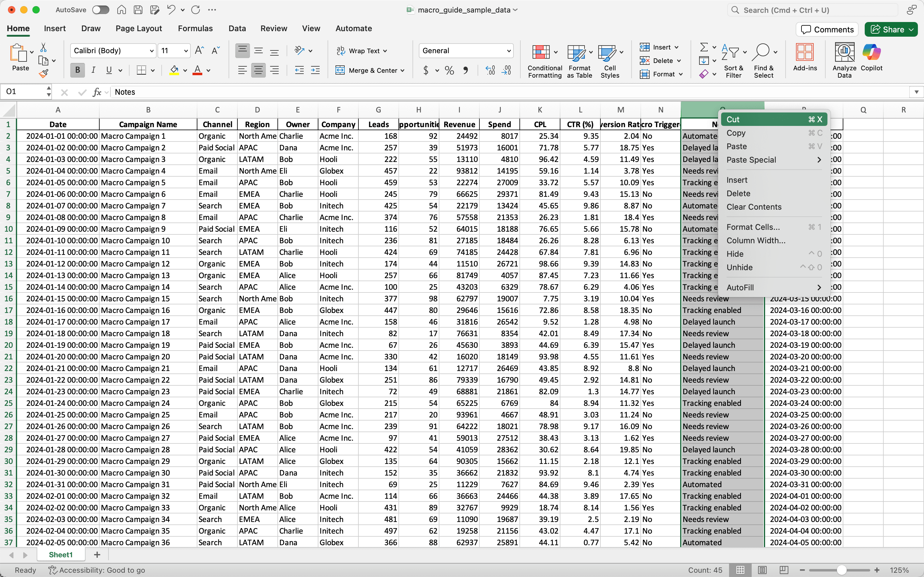Click Format cells button in ribbon
The width and height of the screenshot is (924, 577).
tap(661, 74)
